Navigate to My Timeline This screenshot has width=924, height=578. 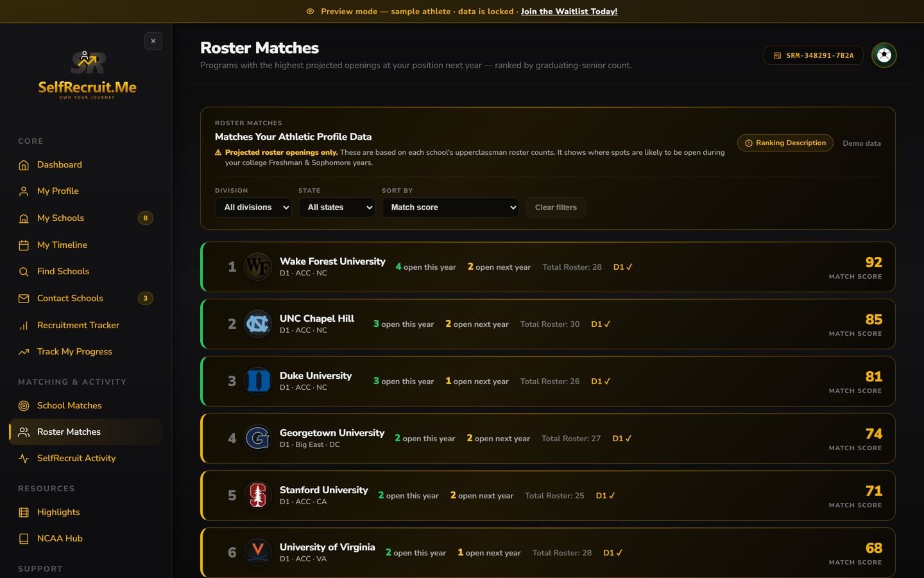tap(85, 245)
